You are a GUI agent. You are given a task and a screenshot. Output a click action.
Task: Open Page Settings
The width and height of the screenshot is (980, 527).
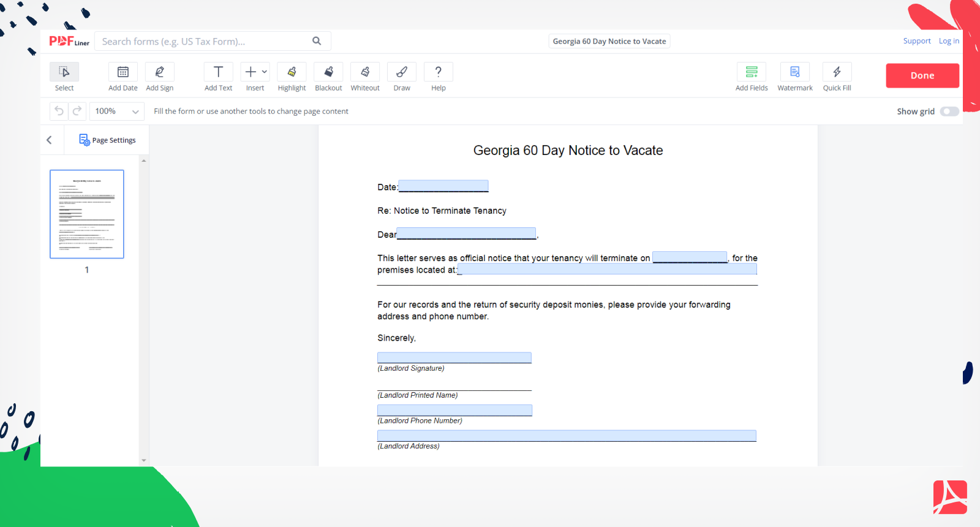pyautogui.click(x=108, y=140)
